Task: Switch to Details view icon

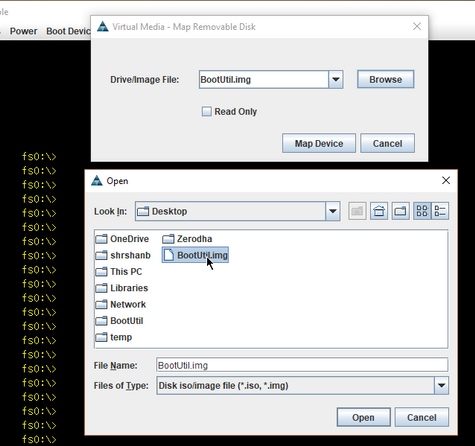Action: coord(440,211)
